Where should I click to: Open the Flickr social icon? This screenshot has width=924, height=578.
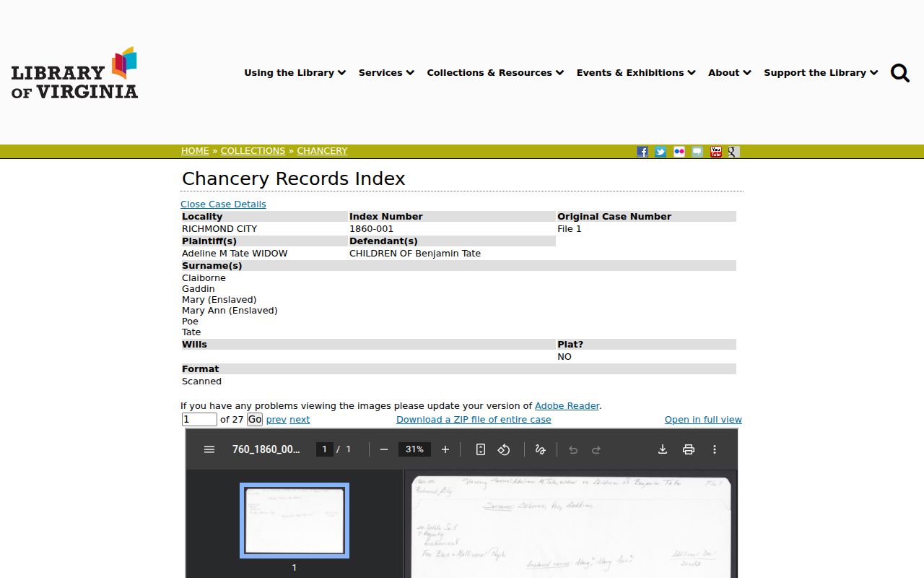[679, 152]
